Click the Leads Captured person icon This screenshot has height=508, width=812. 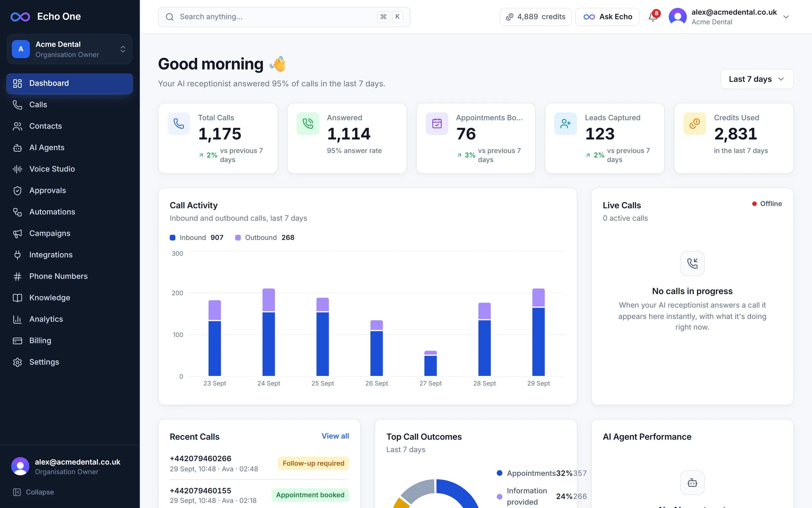(565, 124)
